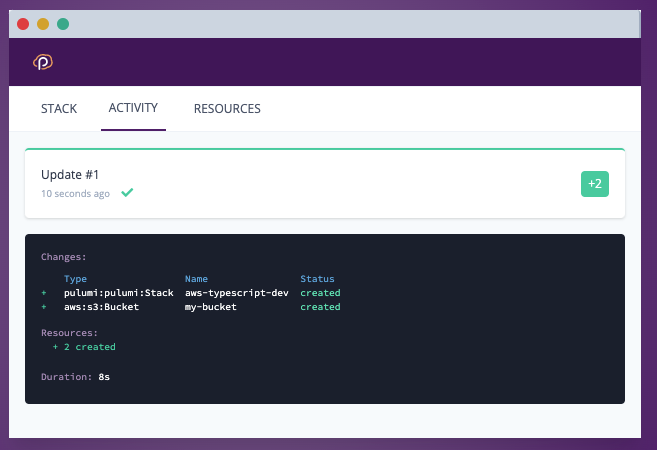657x450 pixels.
Task: Click the Pulumi logo in header
Action: click(x=43, y=62)
